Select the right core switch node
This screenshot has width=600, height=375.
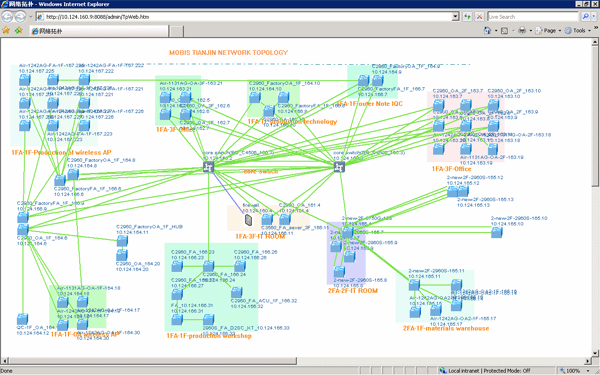coord(339,167)
